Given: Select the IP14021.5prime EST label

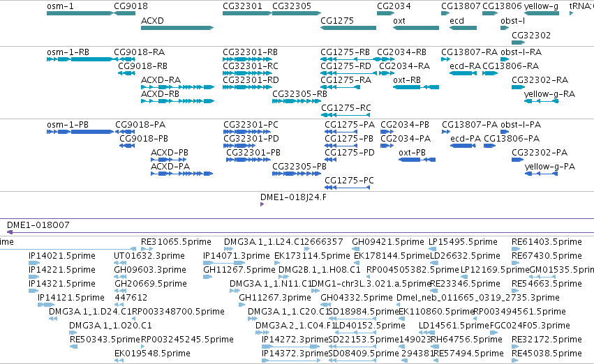Looking at the screenshot, I should (62, 256).
